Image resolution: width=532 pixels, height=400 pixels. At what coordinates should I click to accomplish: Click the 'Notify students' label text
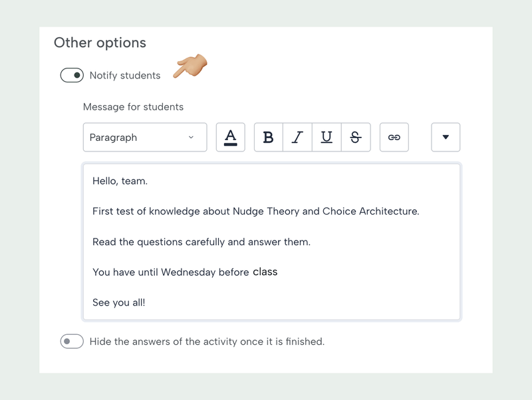click(x=125, y=76)
